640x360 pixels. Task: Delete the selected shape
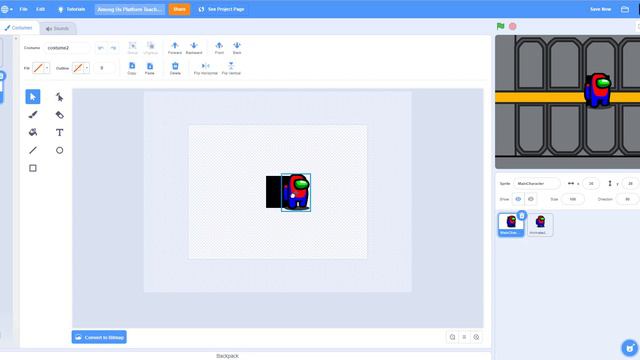pyautogui.click(x=175, y=68)
